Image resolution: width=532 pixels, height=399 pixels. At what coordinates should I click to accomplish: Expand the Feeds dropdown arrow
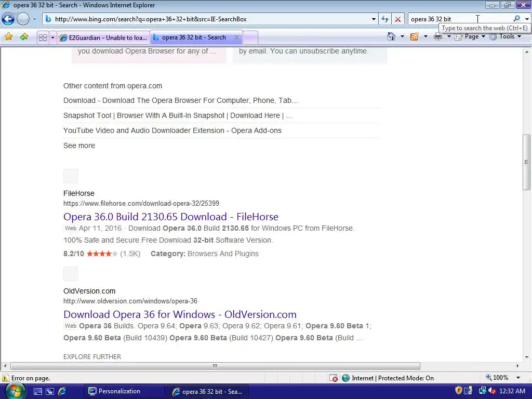[426, 36]
